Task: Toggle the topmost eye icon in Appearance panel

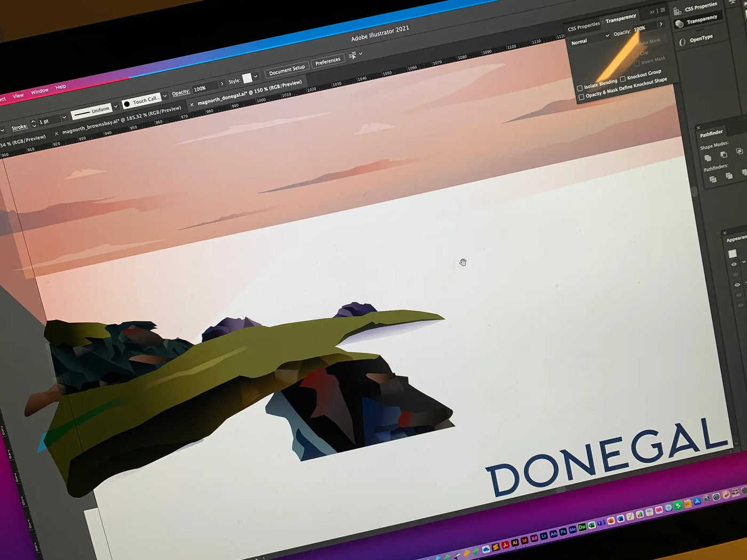Action: pos(734,265)
